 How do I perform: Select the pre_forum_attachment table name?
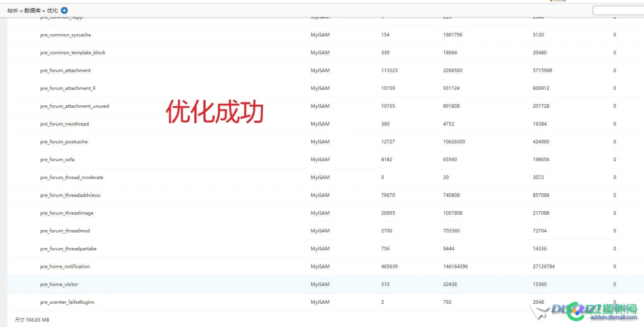click(65, 71)
